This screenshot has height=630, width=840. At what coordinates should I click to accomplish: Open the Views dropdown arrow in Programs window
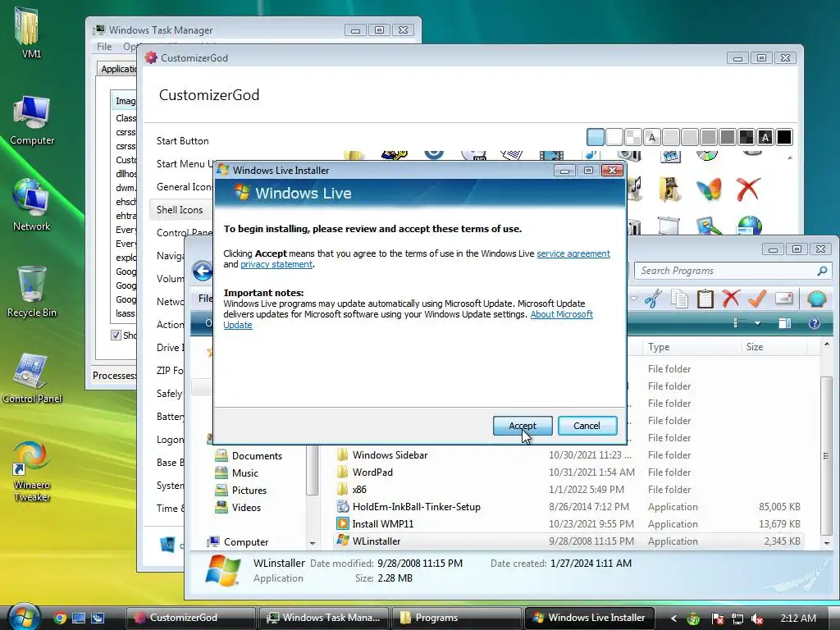pyautogui.click(x=757, y=323)
